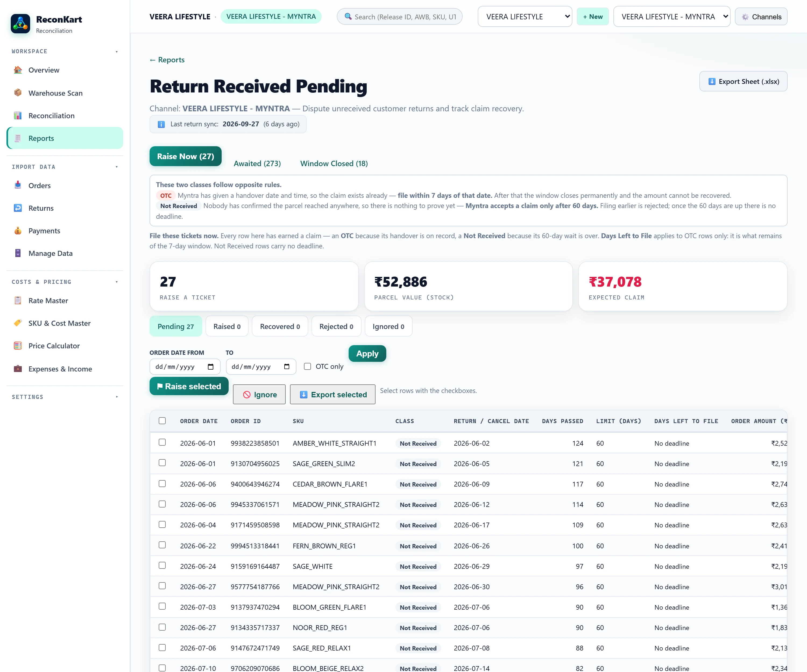807x672 pixels.
Task: Click the Export Sheet (.xlsx) button
Action: pyautogui.click(x=743, y=81)
